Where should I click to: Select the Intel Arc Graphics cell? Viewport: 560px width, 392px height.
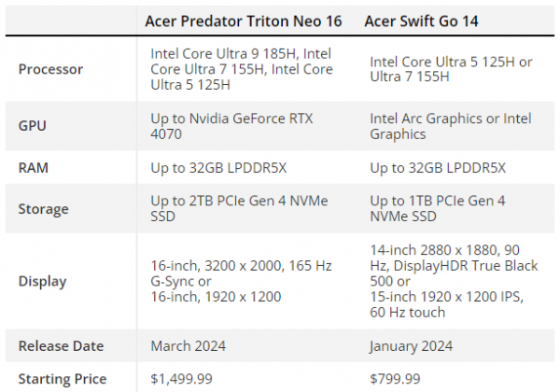pos(450,126)
